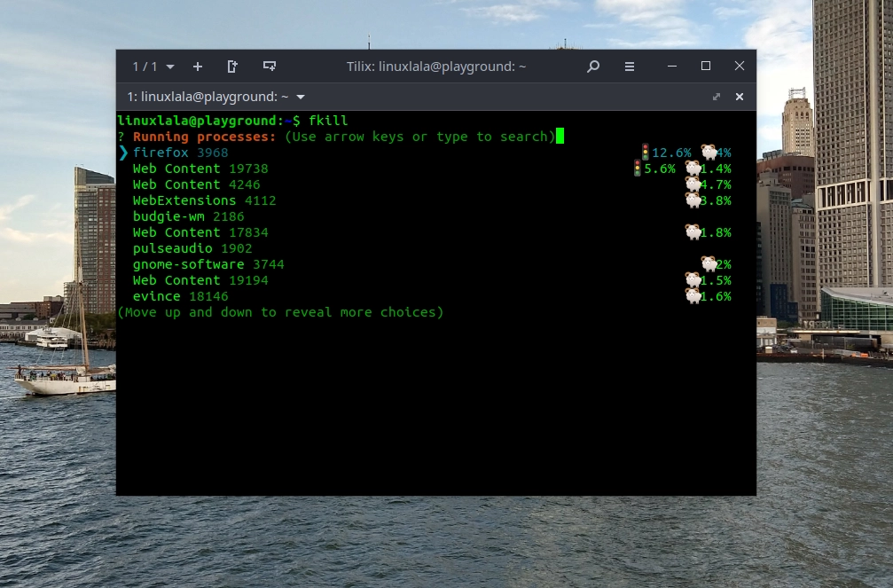Image resolution: width=893 pixels, height=588 pixels.
Task: Click the add terminal down icon
Action: click(270, 67)
